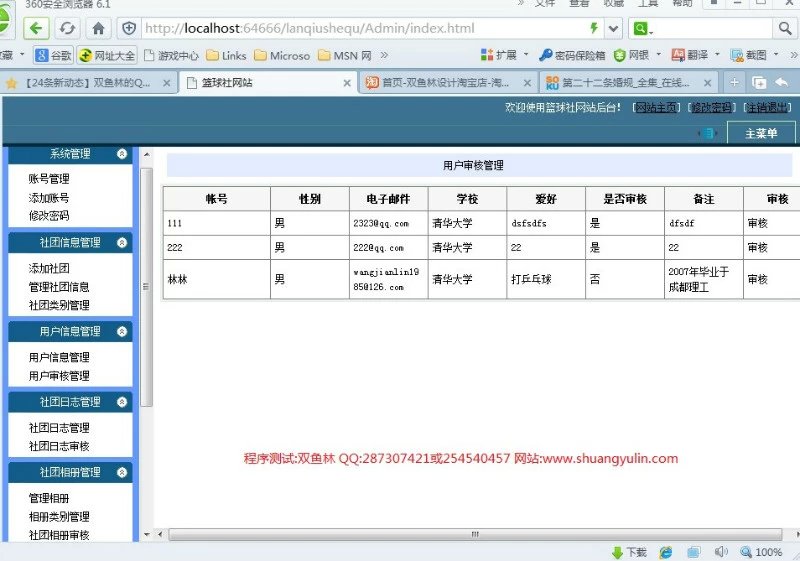This screenshot has height=561, width=800.
Task: Click the sidebar scroll up arrow
Action: (x=146, y=154)
